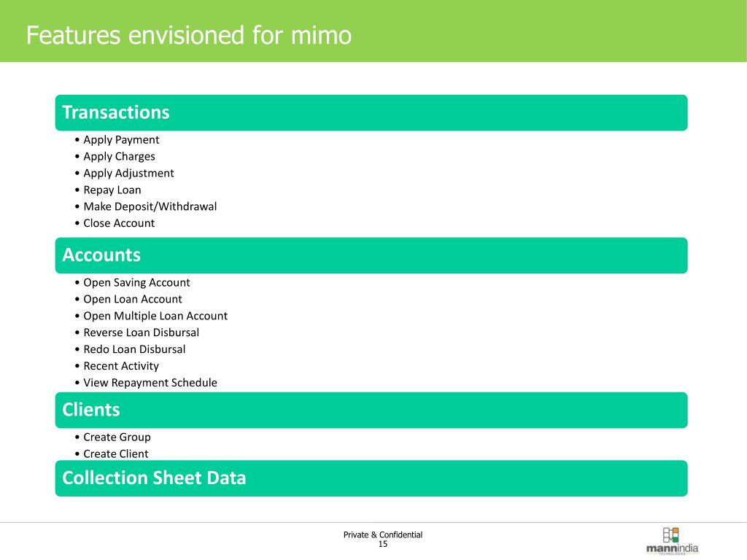Viewport: 747px width, 560px height.
Task: Select the Transactions section header
Action: (371, 113)
